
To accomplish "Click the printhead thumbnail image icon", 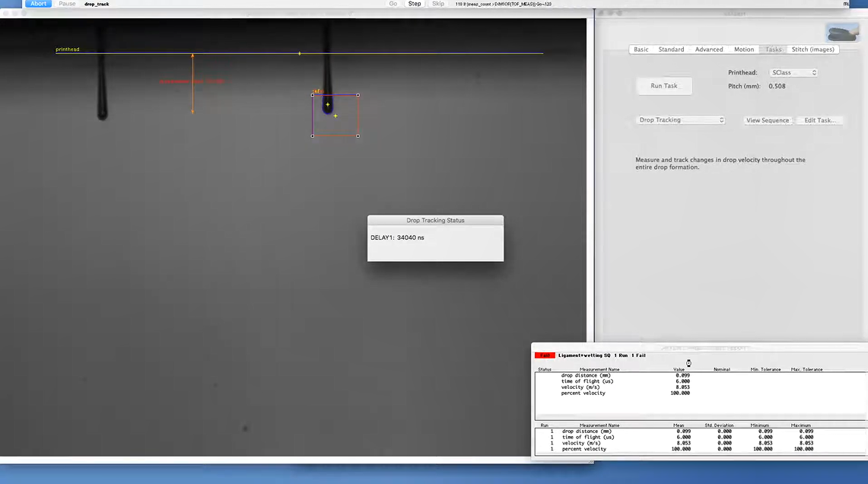I will (x=842, y=33).
